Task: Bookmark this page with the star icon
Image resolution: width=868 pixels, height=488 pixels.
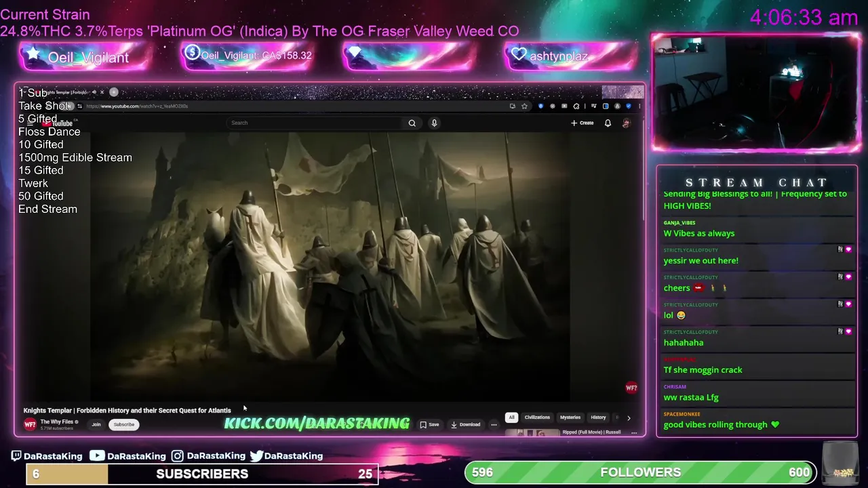Action: (524, 106)
